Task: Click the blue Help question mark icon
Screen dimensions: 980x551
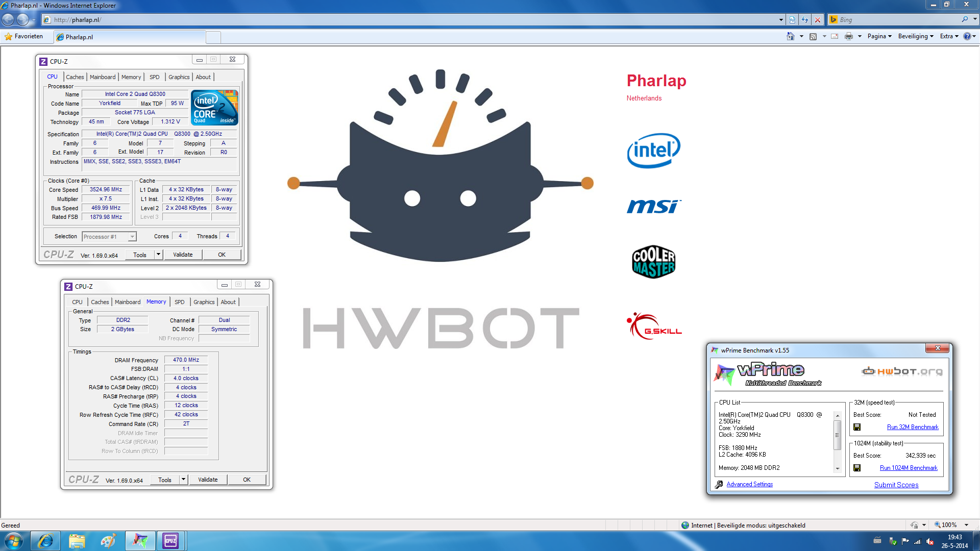Action: [x=967, y=36]
